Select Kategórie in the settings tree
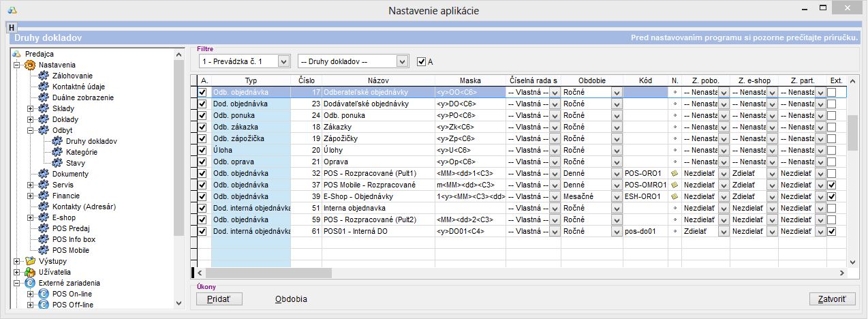The width and height of the screenshot is (868, 319). coord(81,152)
